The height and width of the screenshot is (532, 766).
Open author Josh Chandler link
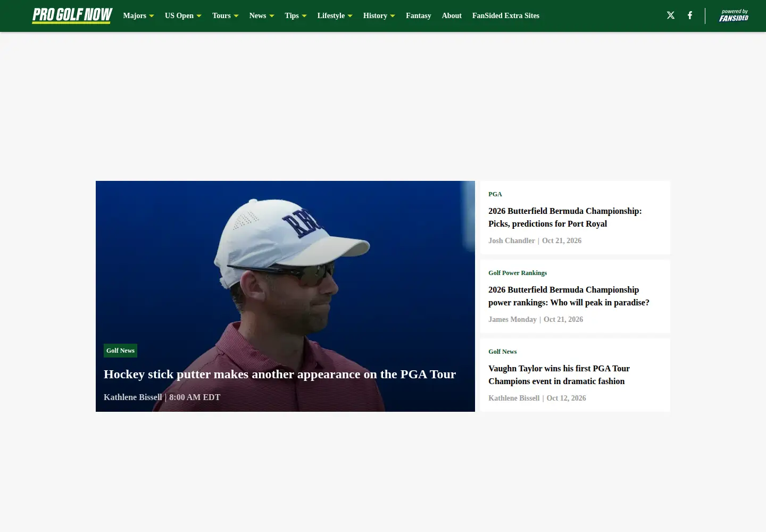[512, 241]
